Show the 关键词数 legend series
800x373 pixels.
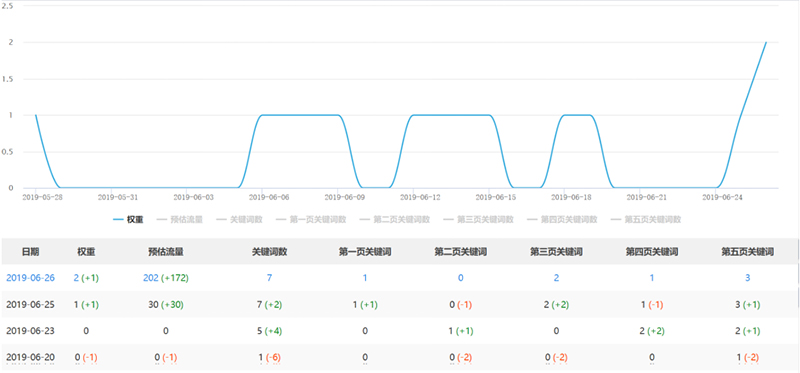[239, 219]
